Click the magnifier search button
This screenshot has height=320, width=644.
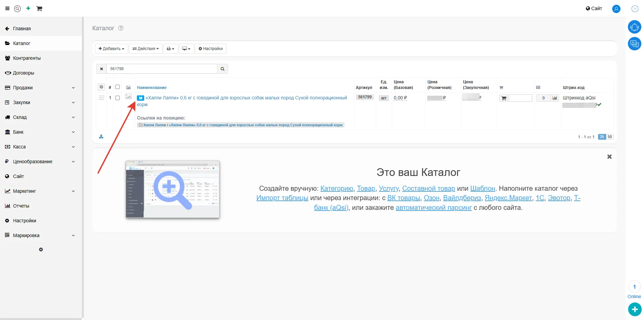tap(222, 69)
